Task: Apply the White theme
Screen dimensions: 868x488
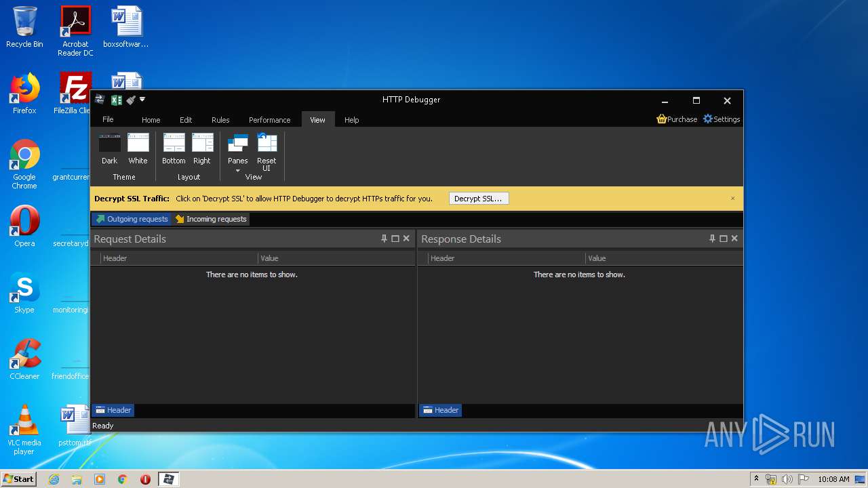Action: [x=138, y=149]
